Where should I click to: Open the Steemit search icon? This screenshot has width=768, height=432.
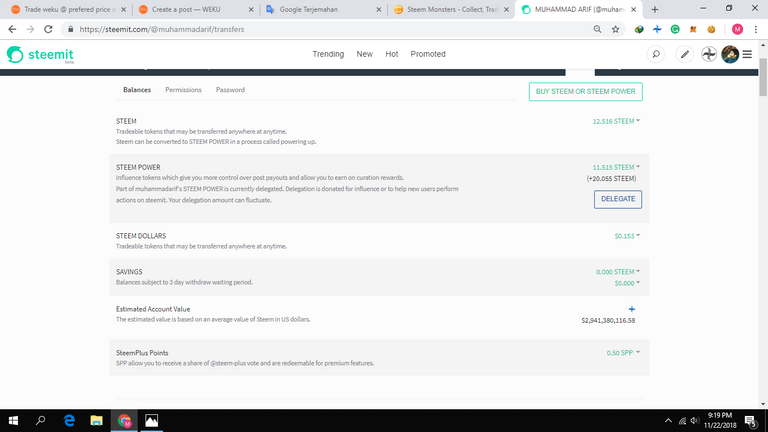(656, 54)
